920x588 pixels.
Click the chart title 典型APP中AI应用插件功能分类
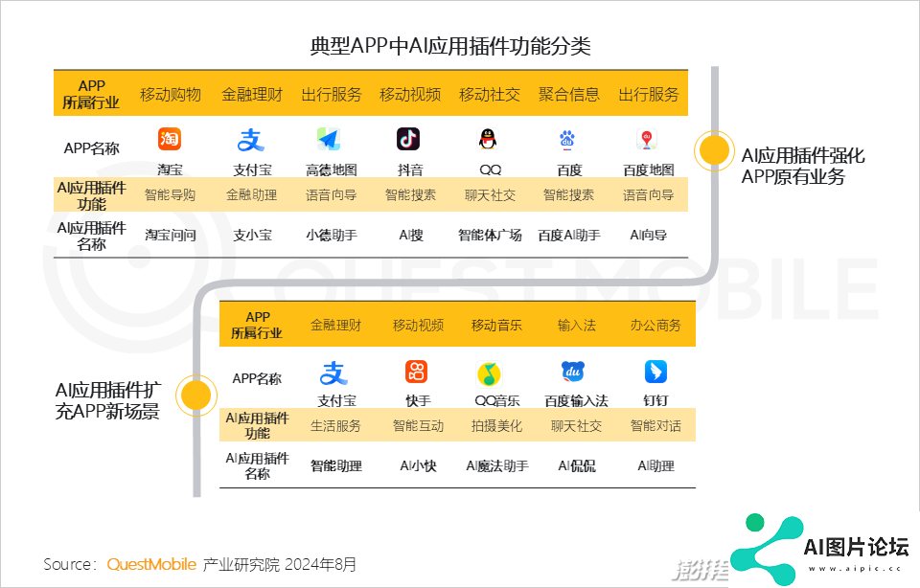(x=450, y=46)
